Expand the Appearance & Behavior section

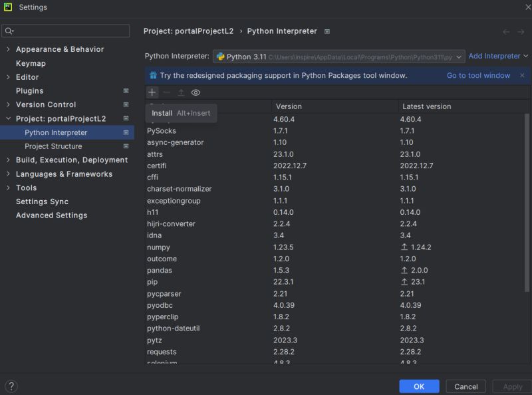point(7,49)
